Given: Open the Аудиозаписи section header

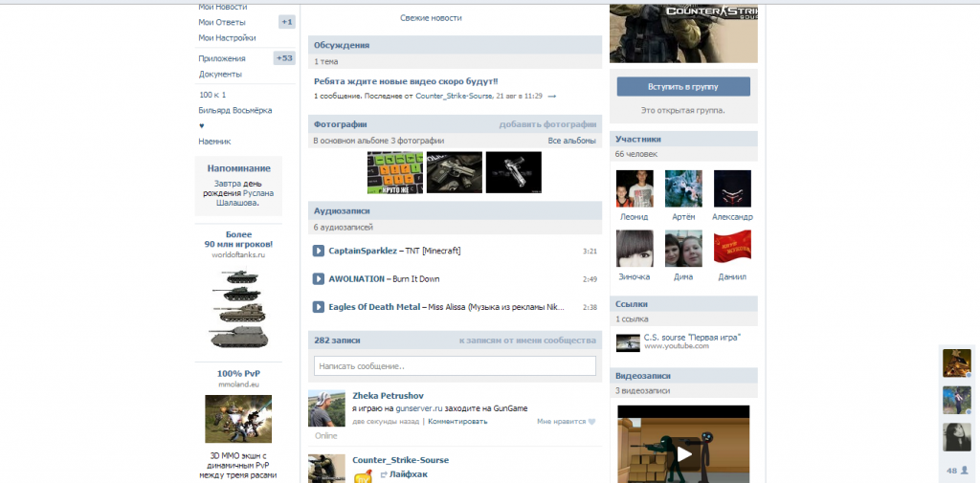Looking at the screenshot, I should pyautogui.click(x=342, y=210).
